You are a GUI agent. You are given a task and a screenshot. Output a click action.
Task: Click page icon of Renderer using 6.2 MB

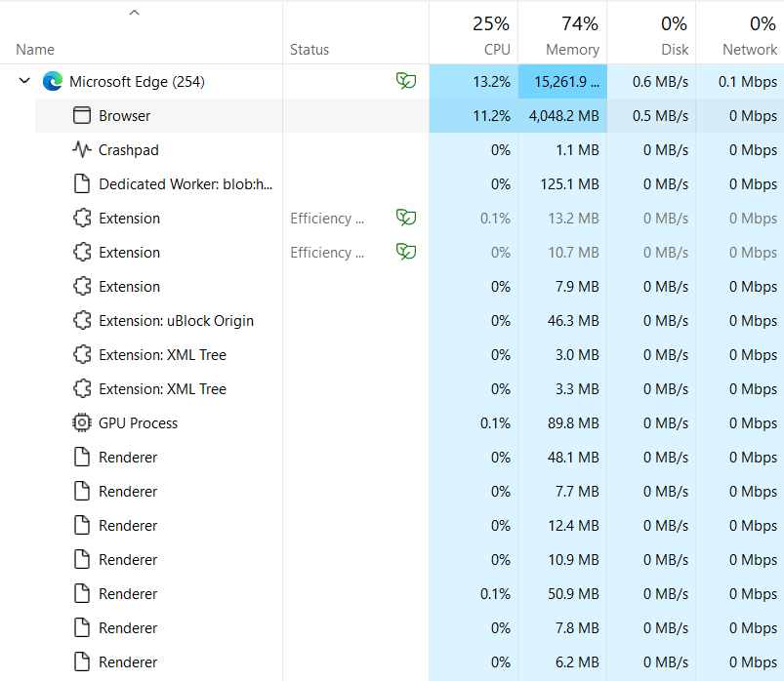tap(82, 662)
